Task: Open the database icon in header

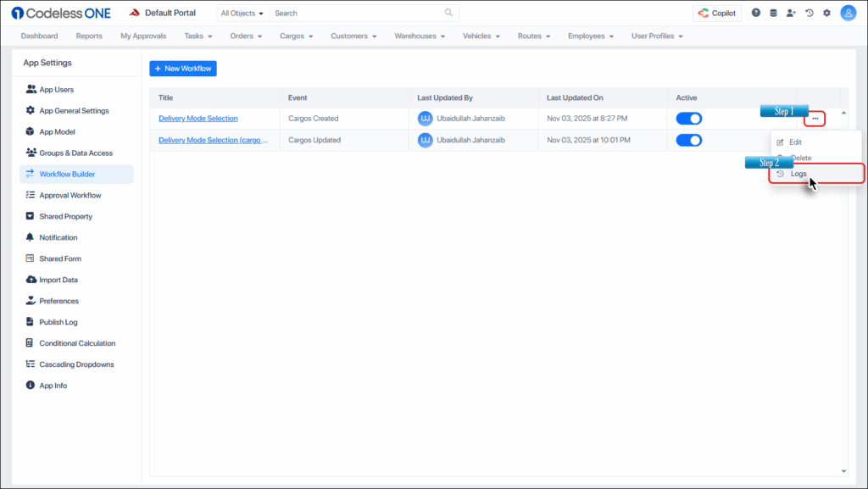Action: point(773,14)
